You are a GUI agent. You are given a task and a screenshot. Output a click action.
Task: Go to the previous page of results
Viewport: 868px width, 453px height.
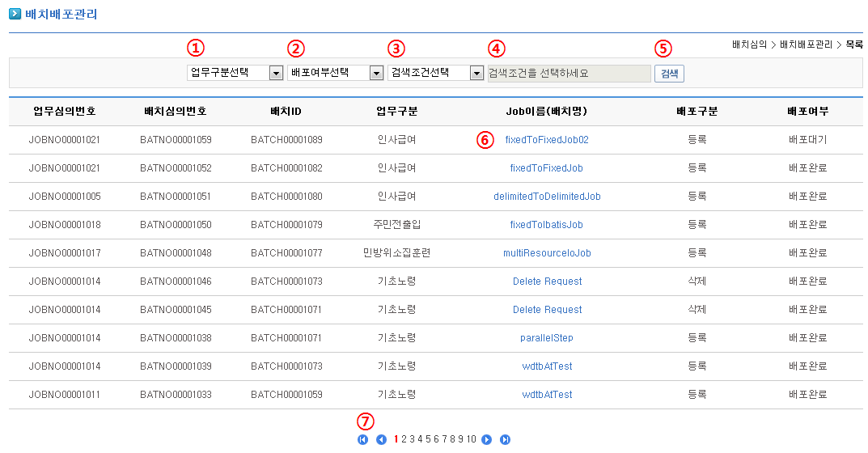pos(381,439)
